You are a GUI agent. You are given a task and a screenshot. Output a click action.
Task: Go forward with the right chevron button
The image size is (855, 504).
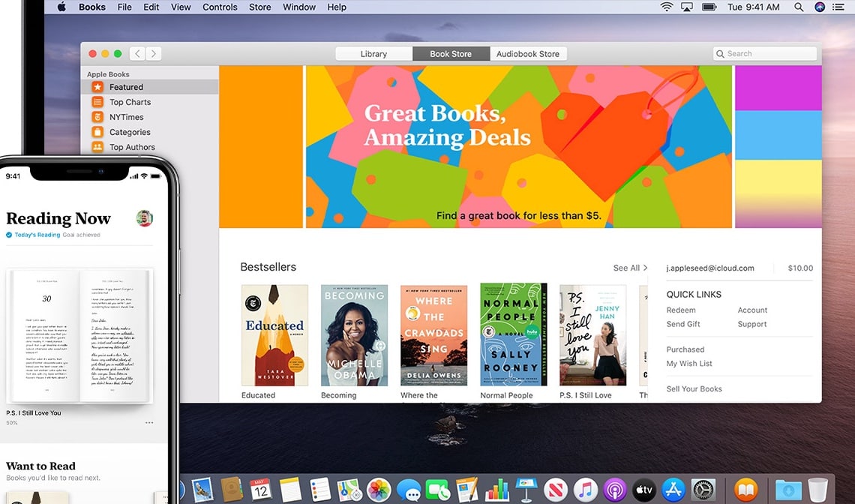click(x=154, y=54)
